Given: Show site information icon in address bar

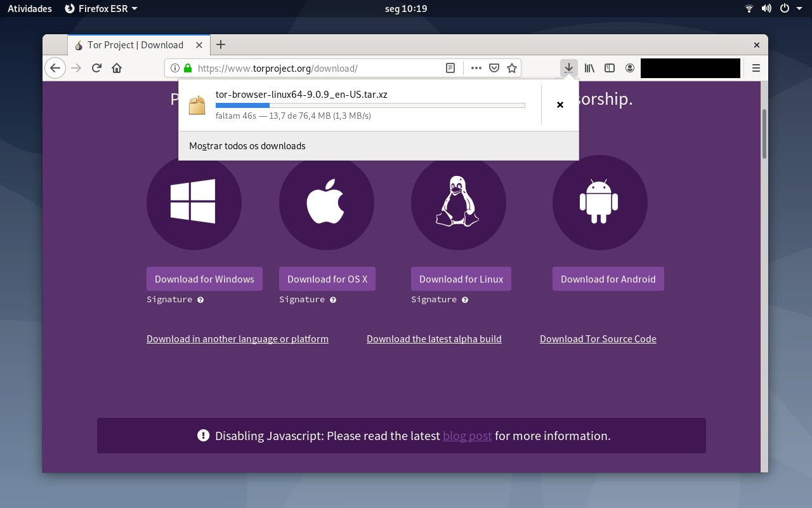Looking at the screenshot, I should tap(175, 68).
